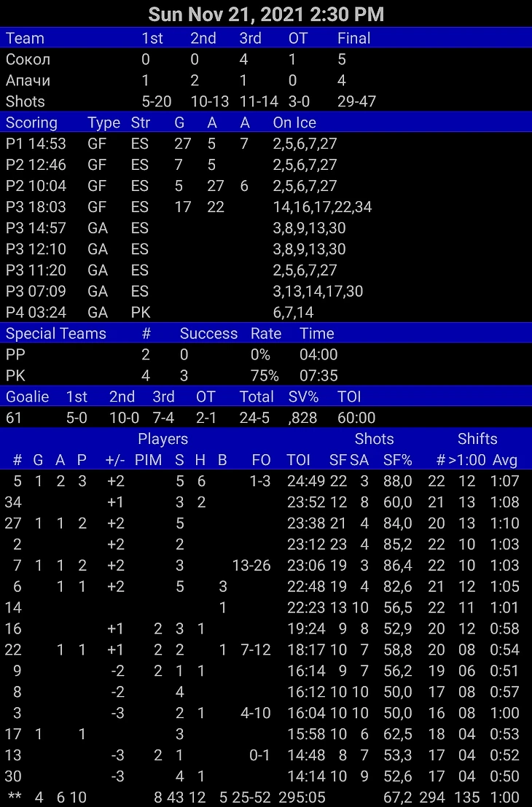The image size is (532, 807).
Task: Select the 23:38 time on ice
Action: coord(306,523)
